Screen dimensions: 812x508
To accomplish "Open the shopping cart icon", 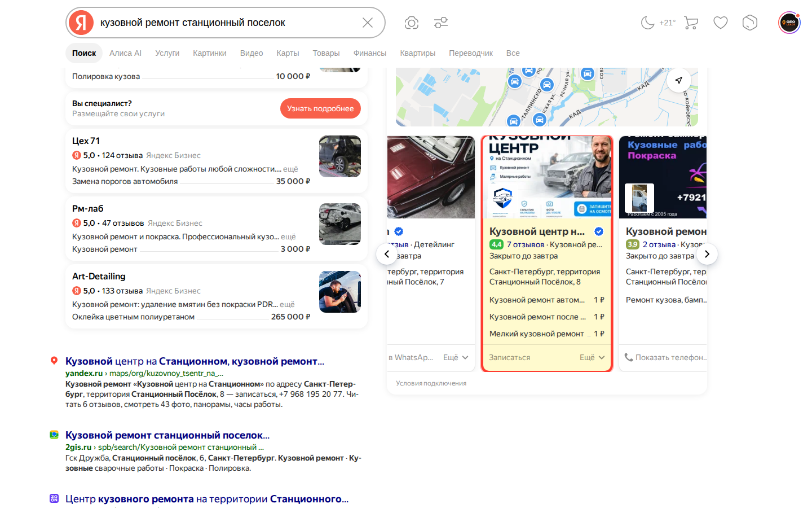I will tap(691, 23).
